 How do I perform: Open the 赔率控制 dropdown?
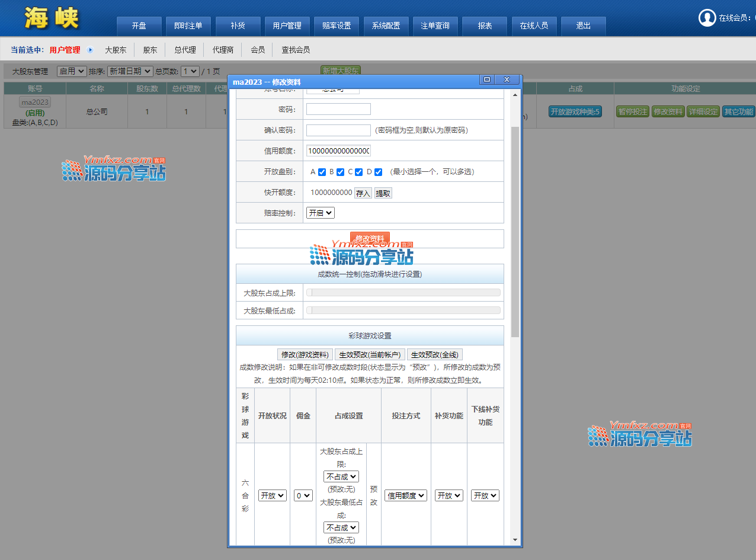point(320,213)
